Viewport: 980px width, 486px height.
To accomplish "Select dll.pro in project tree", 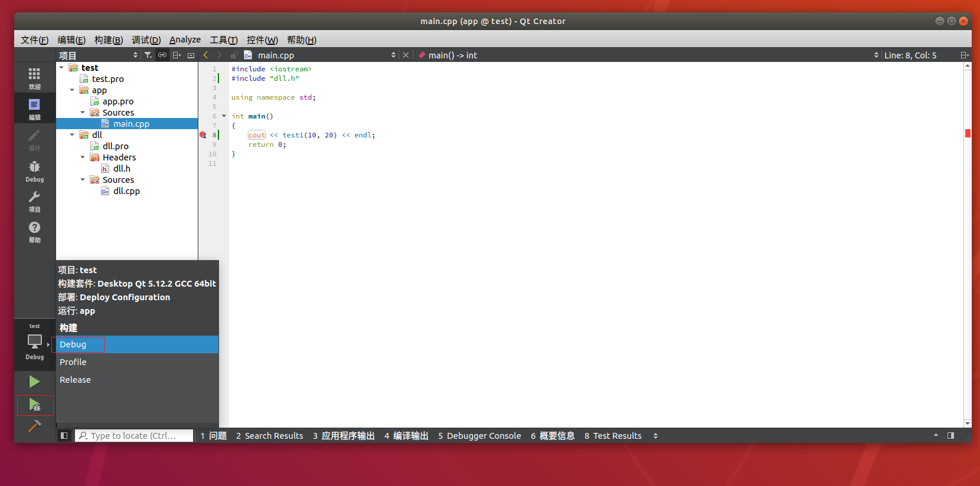I will pos(115,146).
